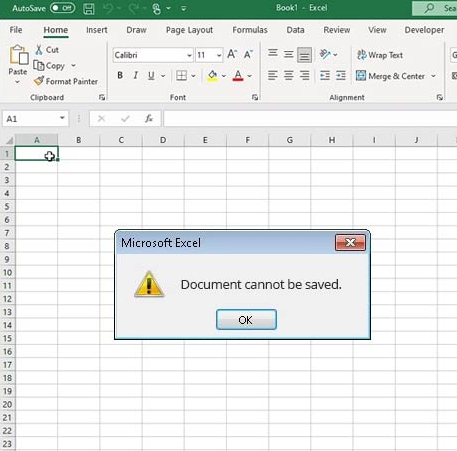
Task: Switch to the Insert tab
Action: coord(97,30)
